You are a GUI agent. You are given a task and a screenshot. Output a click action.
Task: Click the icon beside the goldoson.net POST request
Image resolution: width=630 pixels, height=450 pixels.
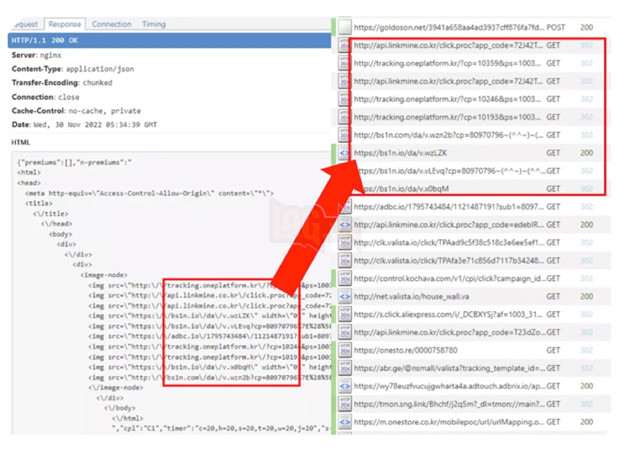(344, 27)
